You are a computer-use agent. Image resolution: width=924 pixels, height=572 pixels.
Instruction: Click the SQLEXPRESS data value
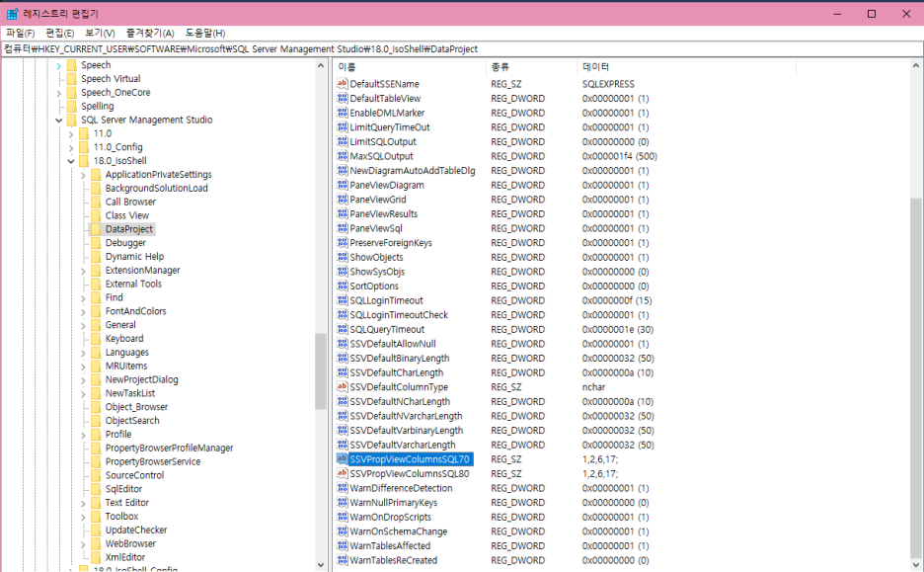coord(608,84)
